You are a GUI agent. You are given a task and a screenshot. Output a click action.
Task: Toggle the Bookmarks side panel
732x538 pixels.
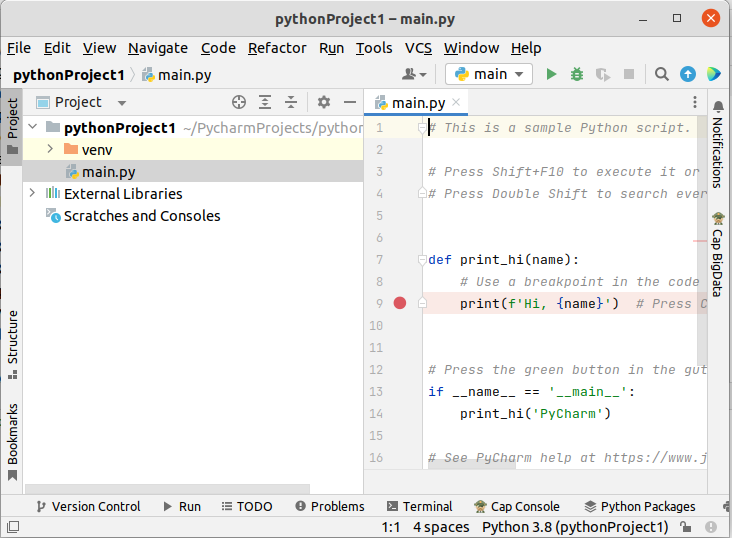tap(12, 440)
